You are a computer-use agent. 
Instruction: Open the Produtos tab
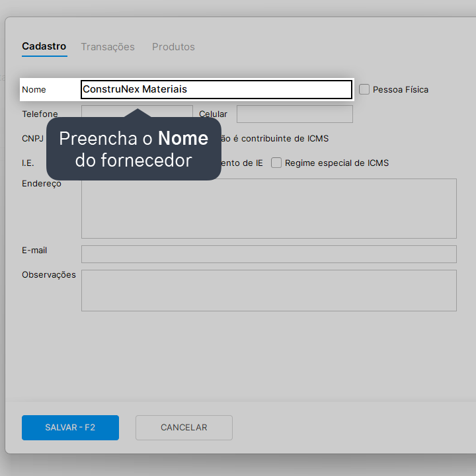click(x=173, y=47)
